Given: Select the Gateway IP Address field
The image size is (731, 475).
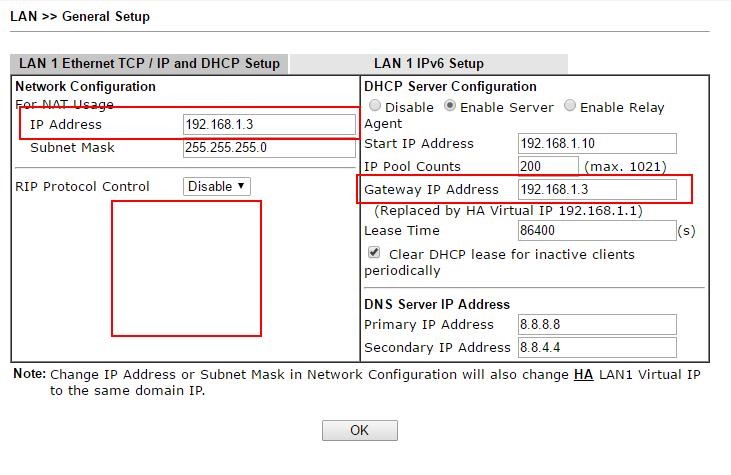Looking at the screenshot, I should [x=597, y=189].
